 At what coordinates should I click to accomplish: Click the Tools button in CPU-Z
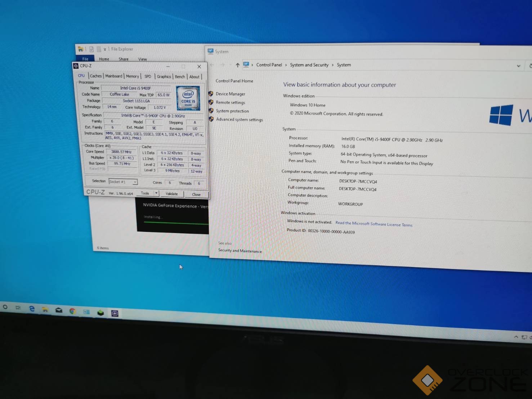tap(145, 193)
